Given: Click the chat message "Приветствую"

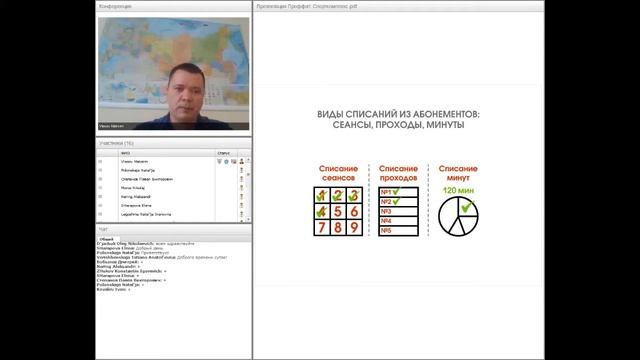Looking at the screenshot, I should pos(133,253).
